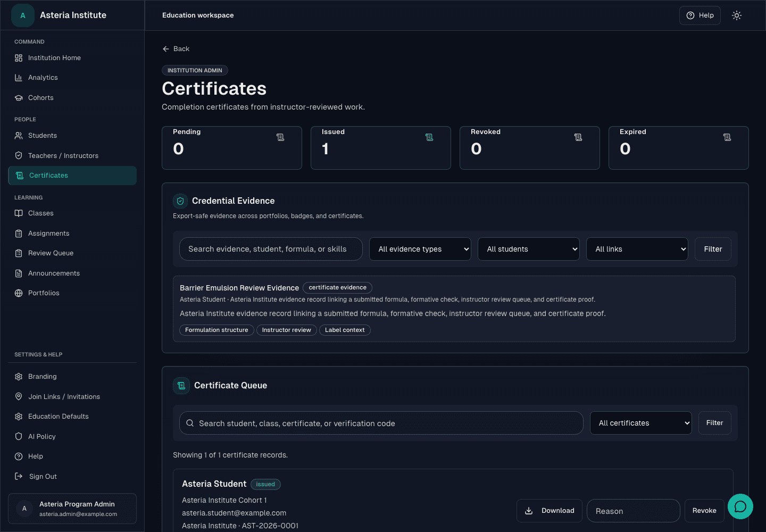Viewport: 766px width, 532px height.
Task: Click the Download arrow icon
Action: point(529,511)
